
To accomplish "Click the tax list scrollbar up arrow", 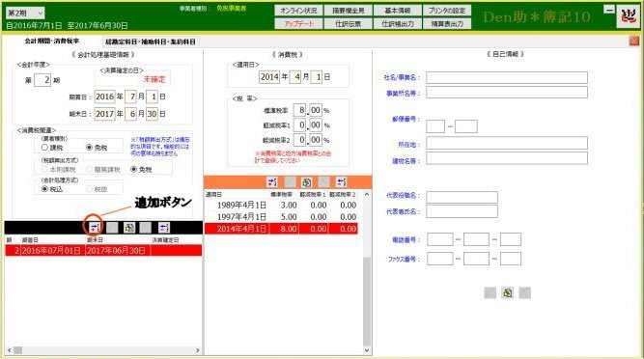I will click(x=367, y=195).
